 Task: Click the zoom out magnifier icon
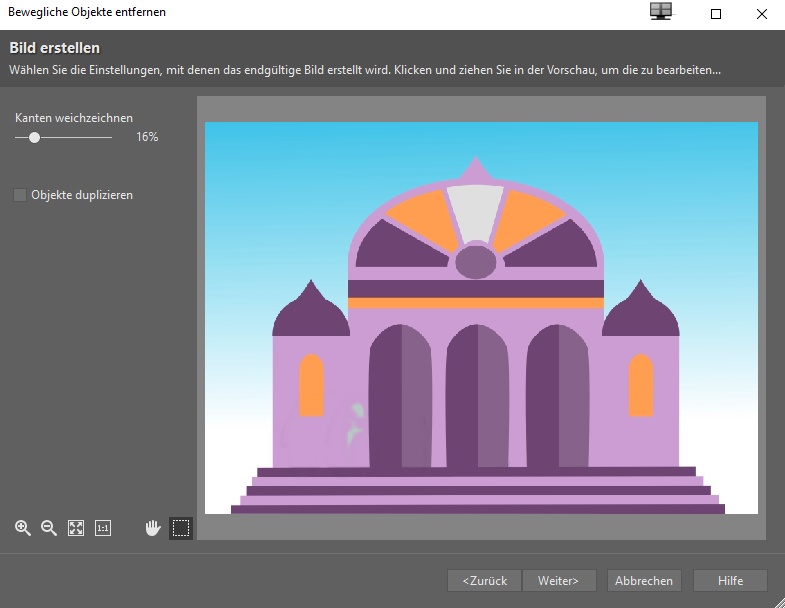pyautogui.click(x=49, y=528)
